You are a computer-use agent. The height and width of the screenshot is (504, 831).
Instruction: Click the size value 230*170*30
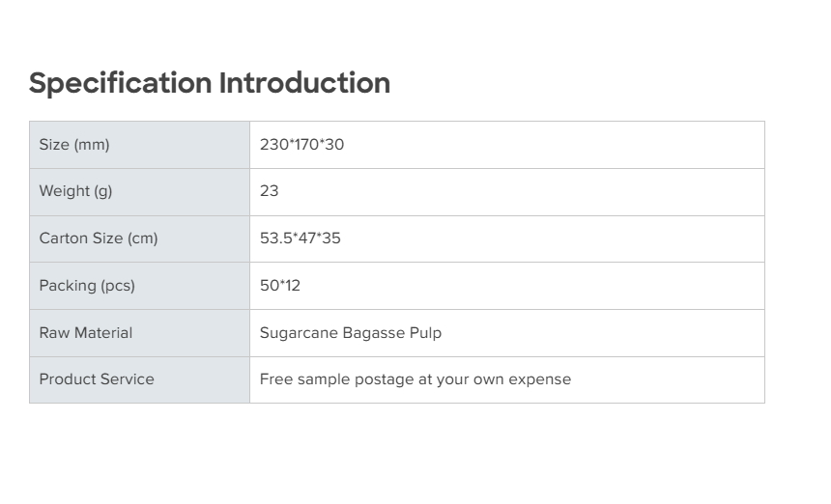tap(301, 145)
